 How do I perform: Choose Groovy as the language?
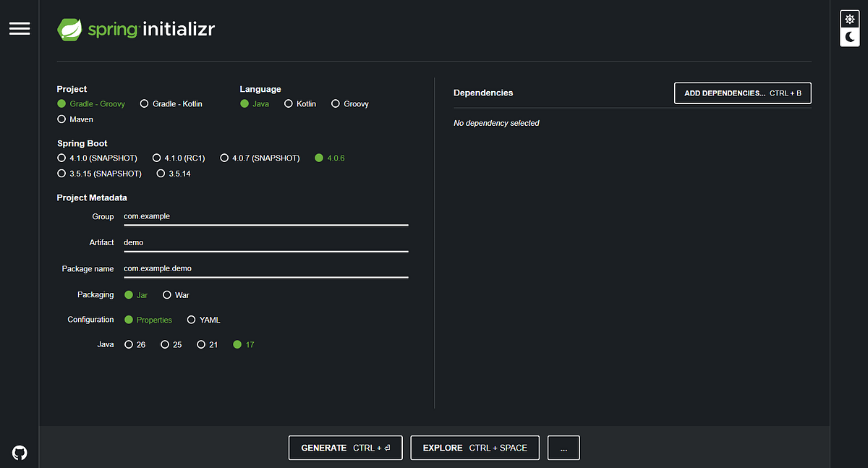click(350, 104)
